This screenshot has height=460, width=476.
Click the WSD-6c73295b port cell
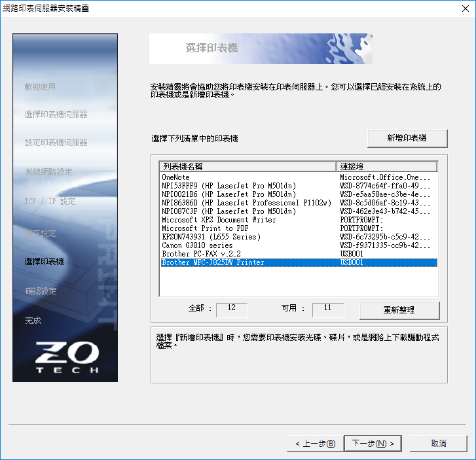click(385, 237)
